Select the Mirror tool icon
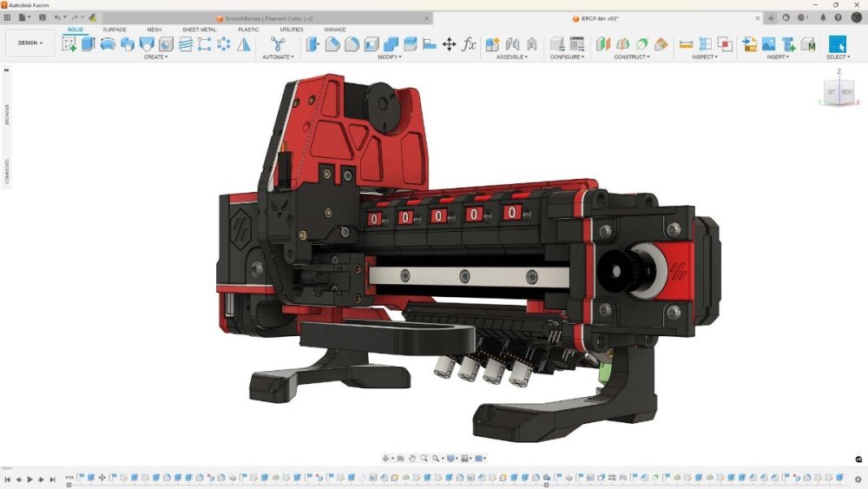Screen dimensions: 868x489 (244, 43)
